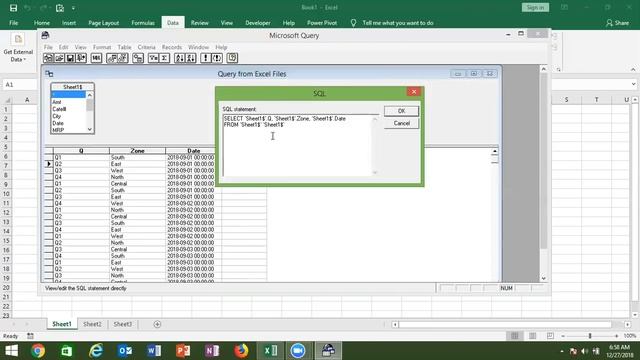Expand the Customize Quick Access Toolbar arrow
The width and height of the screenshot is (640, 360).
tap(73, 8)
